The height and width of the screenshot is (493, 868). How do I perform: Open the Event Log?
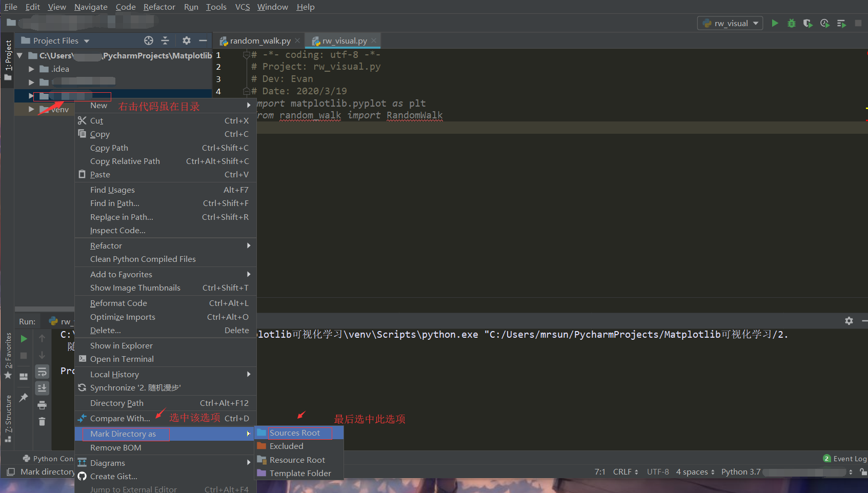(x=844, y=459)
